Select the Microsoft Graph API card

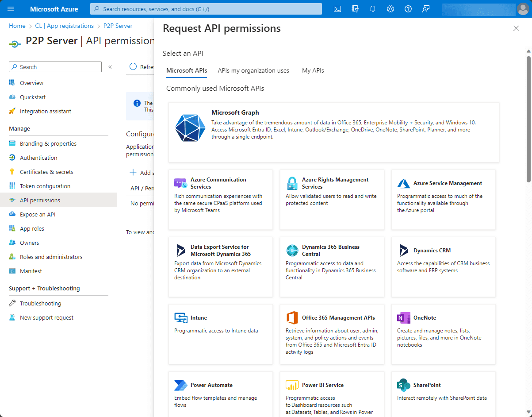tap(334, 132)
